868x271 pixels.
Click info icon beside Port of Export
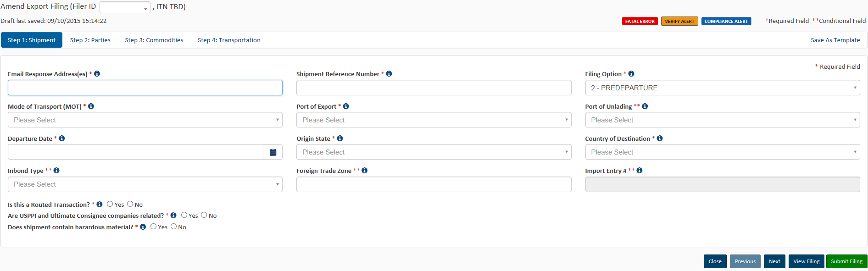tap(346, 106)
